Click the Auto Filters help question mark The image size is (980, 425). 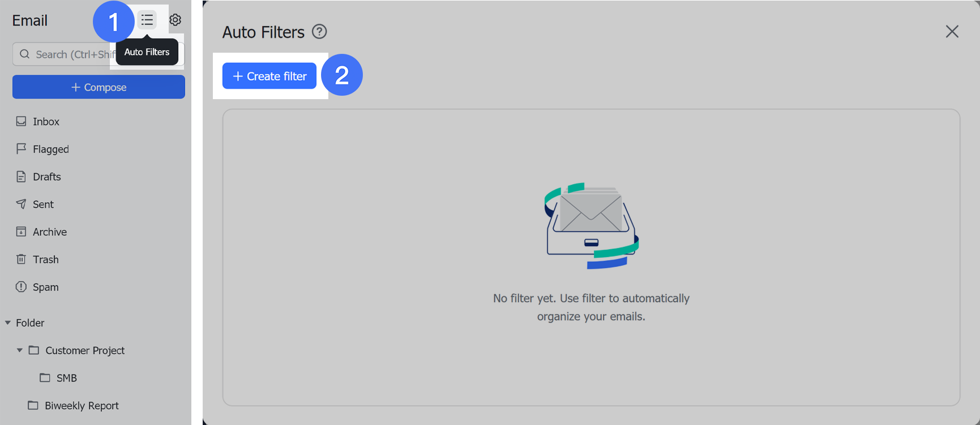(x=319, y=32)
